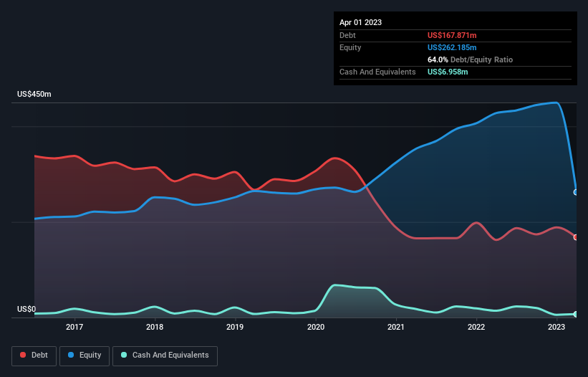This screenshot has width=588, height=377.
Task: Click the 2022 x-axis label
Action: pyautogui.click(x=476, y=327)
